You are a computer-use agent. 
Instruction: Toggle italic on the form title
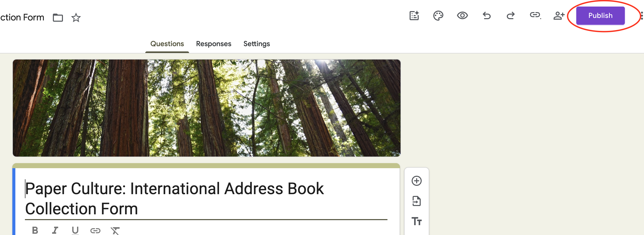click(x=55, y=230)
